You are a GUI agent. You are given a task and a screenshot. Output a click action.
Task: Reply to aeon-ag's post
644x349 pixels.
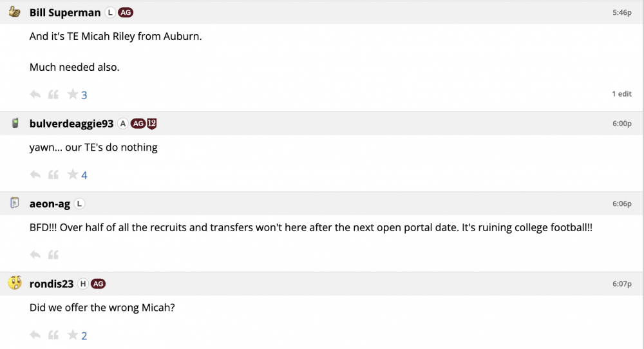(x=35, y=255)
